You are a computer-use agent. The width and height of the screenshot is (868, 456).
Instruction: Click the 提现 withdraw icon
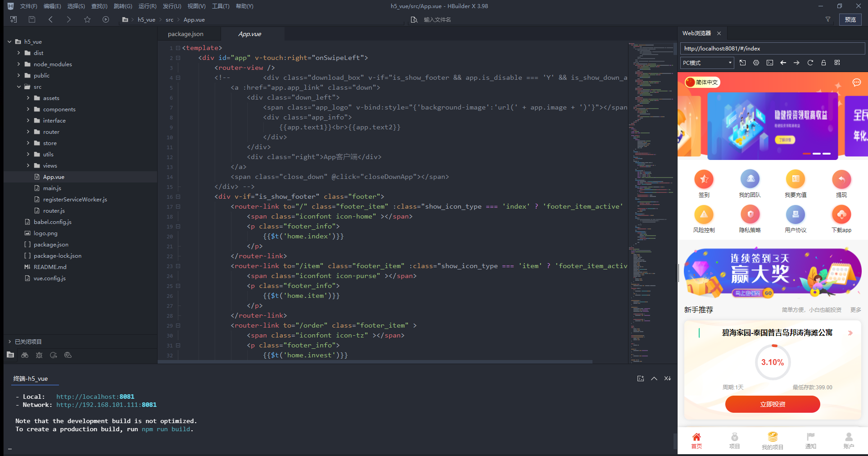coord(841,179)
